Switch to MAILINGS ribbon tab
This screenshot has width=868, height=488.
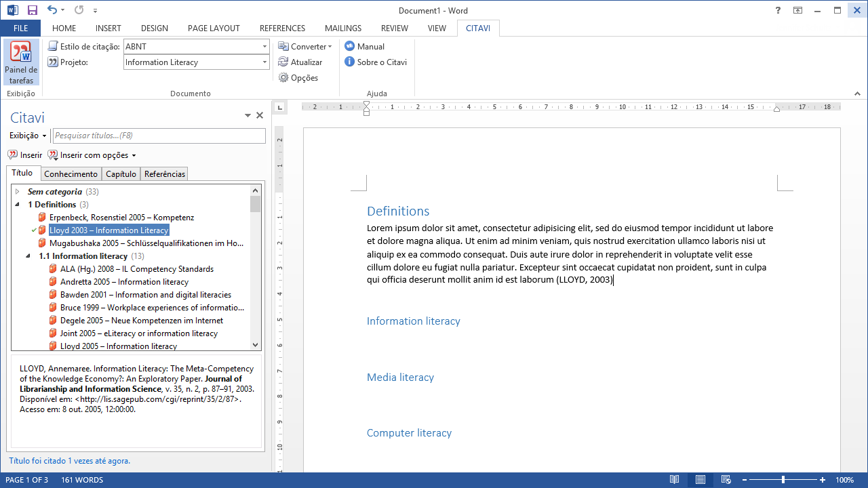point(343,28)
